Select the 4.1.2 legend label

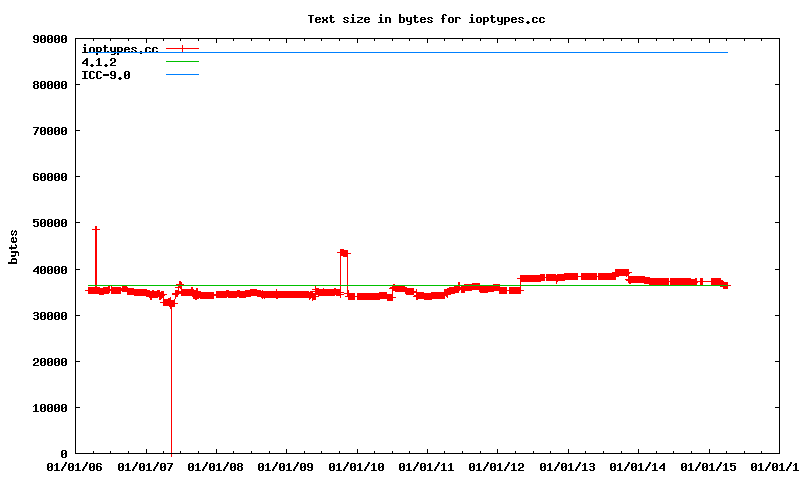point(99,62)
